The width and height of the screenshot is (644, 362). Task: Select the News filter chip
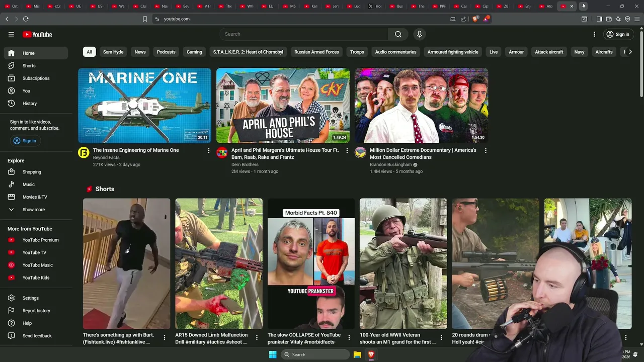point(140,52)
